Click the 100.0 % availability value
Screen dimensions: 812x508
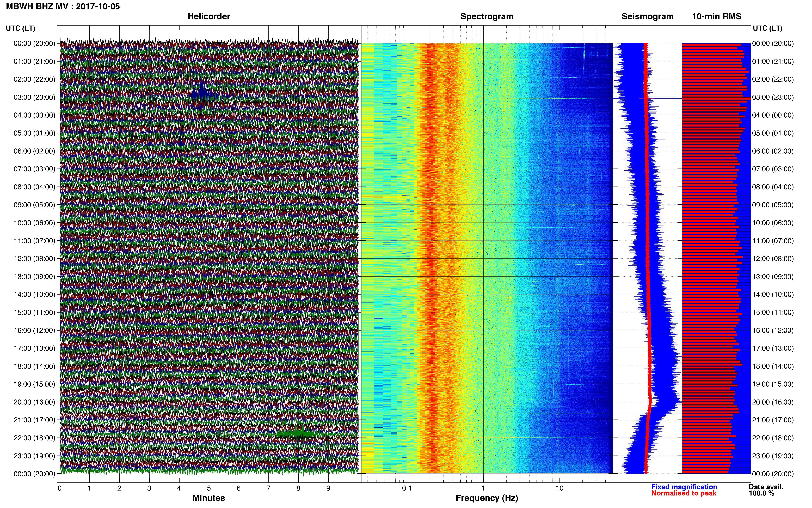(761, 493)
